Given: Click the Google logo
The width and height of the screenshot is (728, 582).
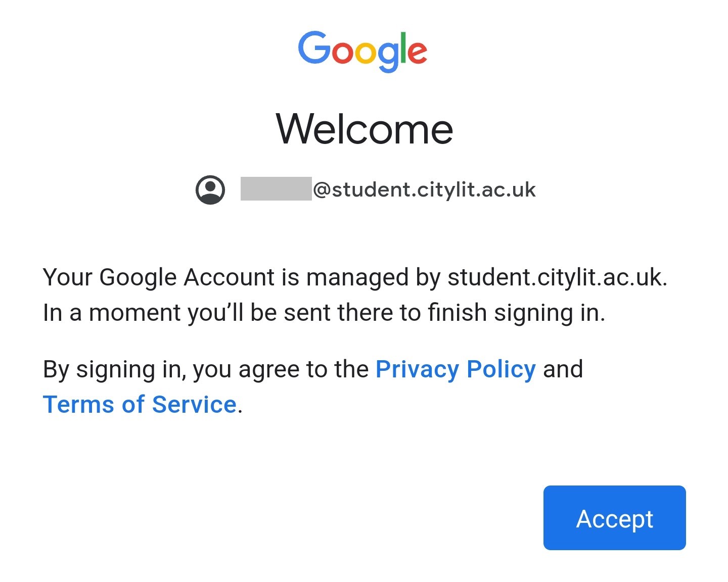Looking at the screenshot, I should click(362, 52).
